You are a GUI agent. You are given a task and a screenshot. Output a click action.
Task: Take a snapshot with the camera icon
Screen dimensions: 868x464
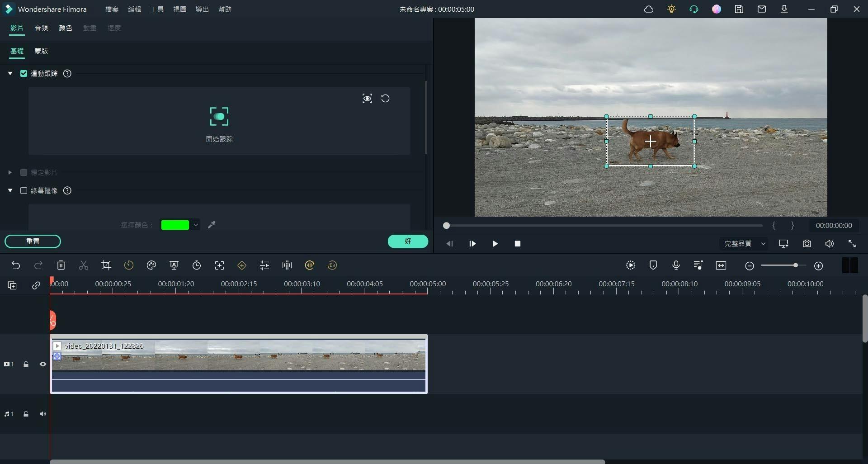pyautogui.click(x=807, y=244)
